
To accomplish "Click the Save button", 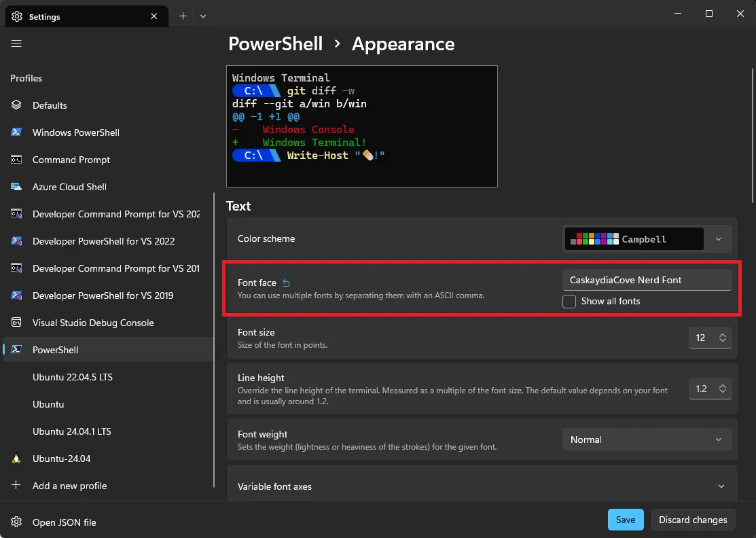I will (625, 520).
